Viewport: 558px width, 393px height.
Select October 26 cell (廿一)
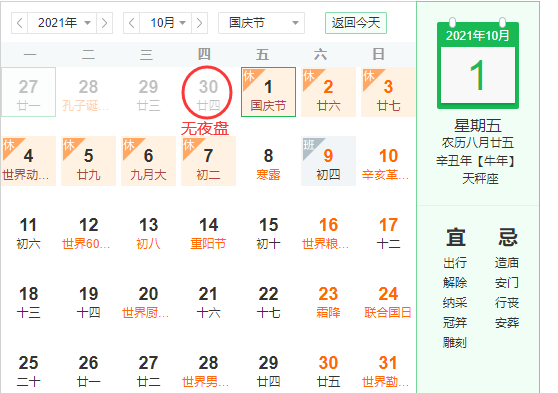click(88, 368)
